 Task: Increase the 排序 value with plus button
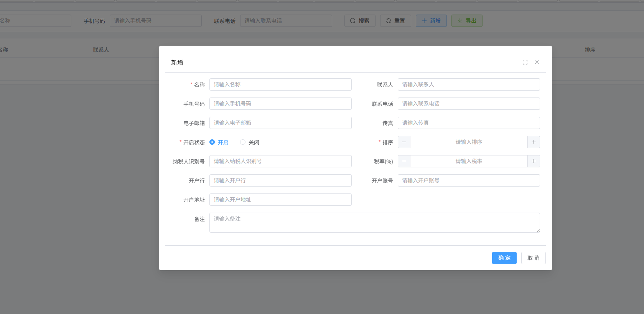pos(534,142)
